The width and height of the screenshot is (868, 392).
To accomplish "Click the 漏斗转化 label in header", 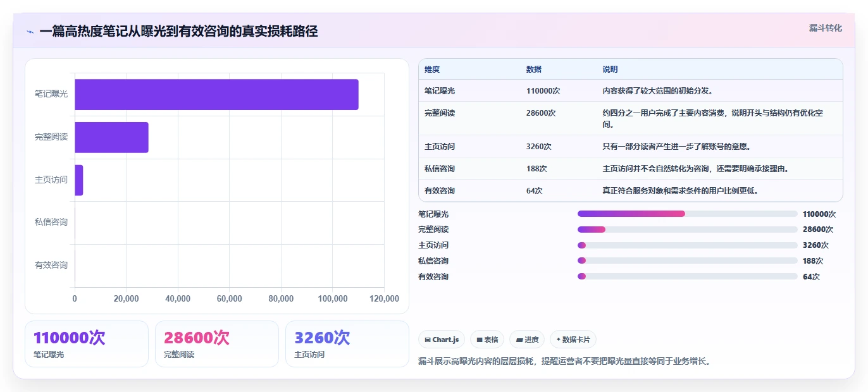I will pyautogui.click(x=825, y=28).
